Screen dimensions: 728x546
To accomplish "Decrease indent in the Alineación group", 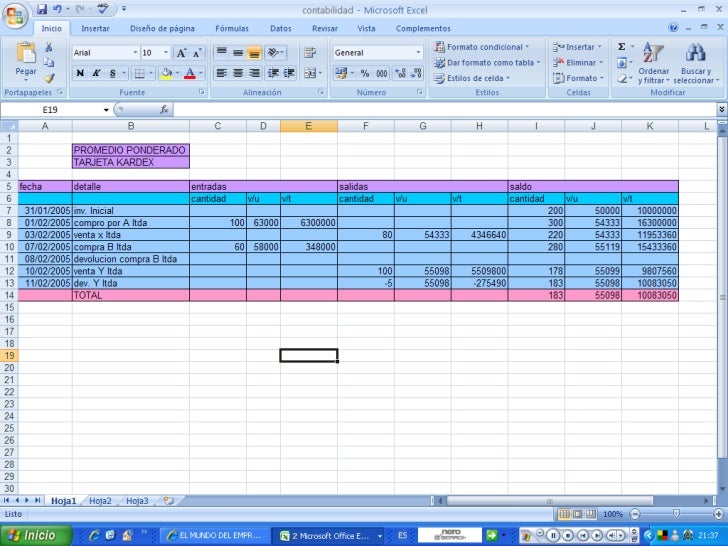I will (273, 73).
